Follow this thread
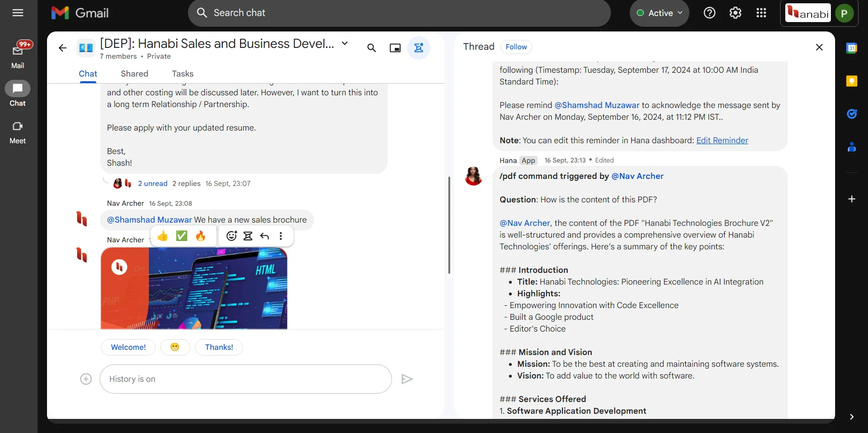The height and width of the screenshot is (433, 868). coord(516,47)
